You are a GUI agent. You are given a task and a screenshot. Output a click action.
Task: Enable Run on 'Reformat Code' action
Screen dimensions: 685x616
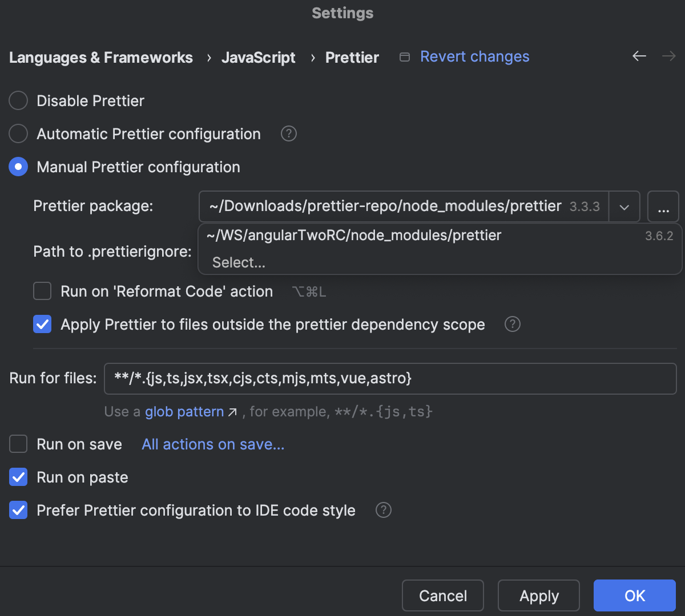point(42,291)
